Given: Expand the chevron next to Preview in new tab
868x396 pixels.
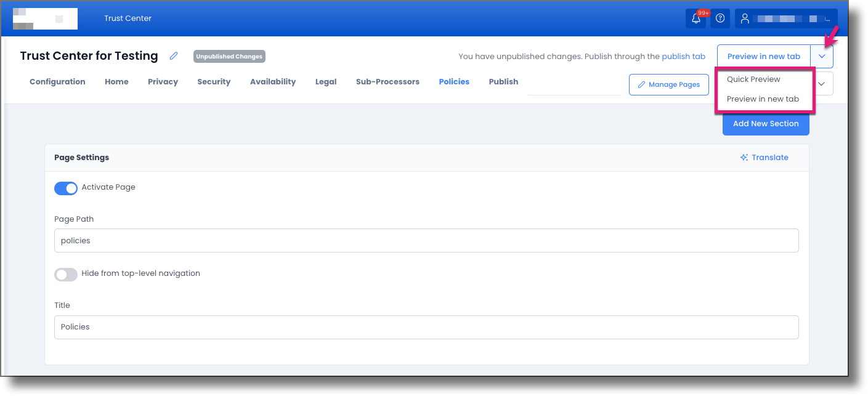Looking at the screenshot, I should pos(822,55).
